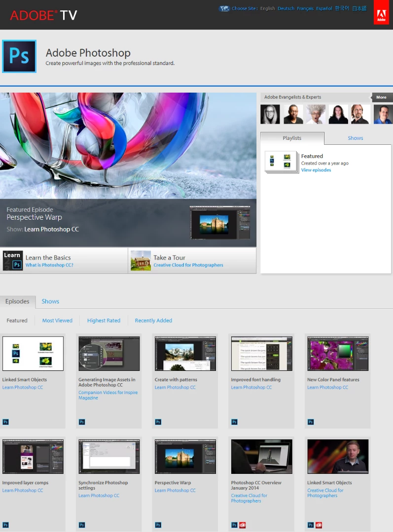Open Companion Videos for Inspire Magazine link
The width and height of the screenshot is (393, 532).
(x=108, y=395)
